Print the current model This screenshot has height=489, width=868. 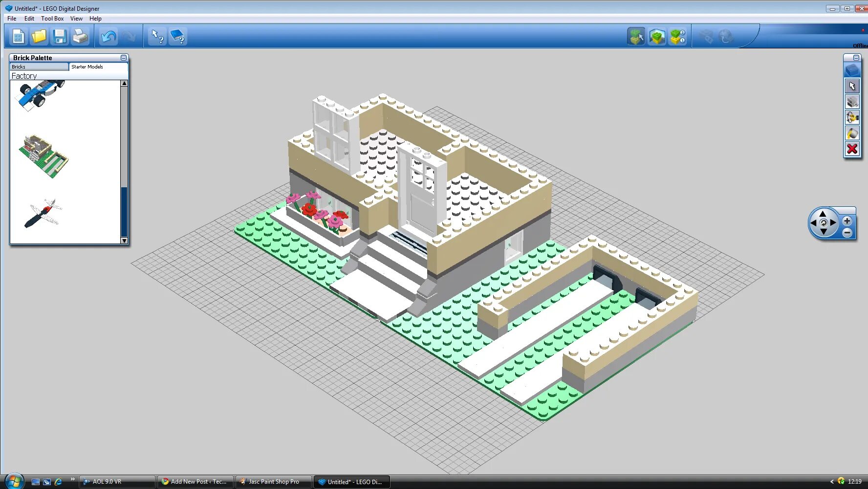80,37
